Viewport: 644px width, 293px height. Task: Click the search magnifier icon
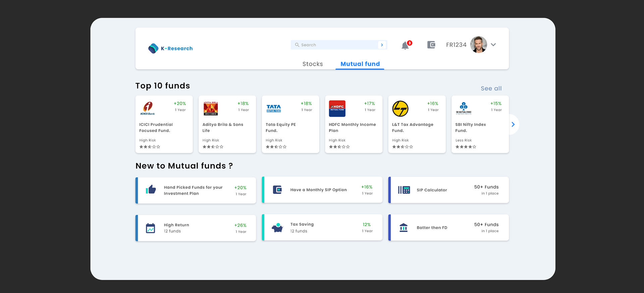click(x=297, y=45)
